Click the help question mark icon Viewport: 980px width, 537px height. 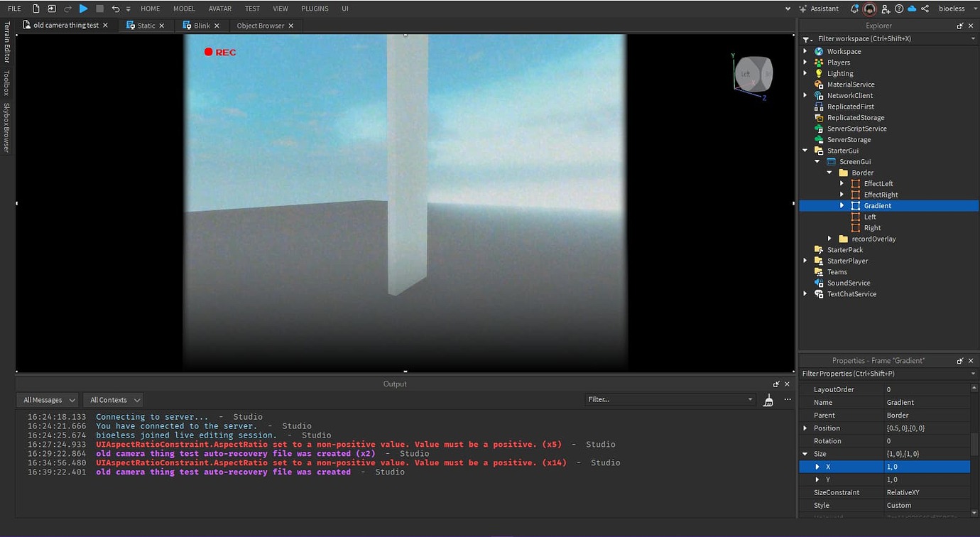coord(899,9)
